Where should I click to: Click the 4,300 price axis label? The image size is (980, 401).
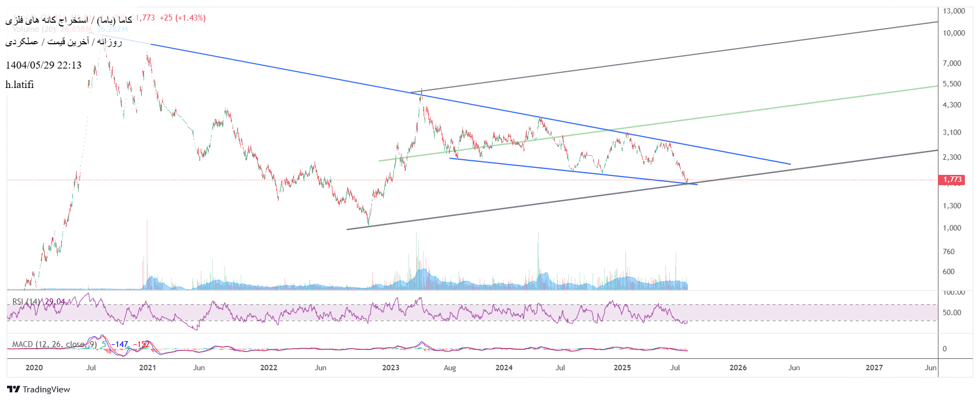(952, 105)
